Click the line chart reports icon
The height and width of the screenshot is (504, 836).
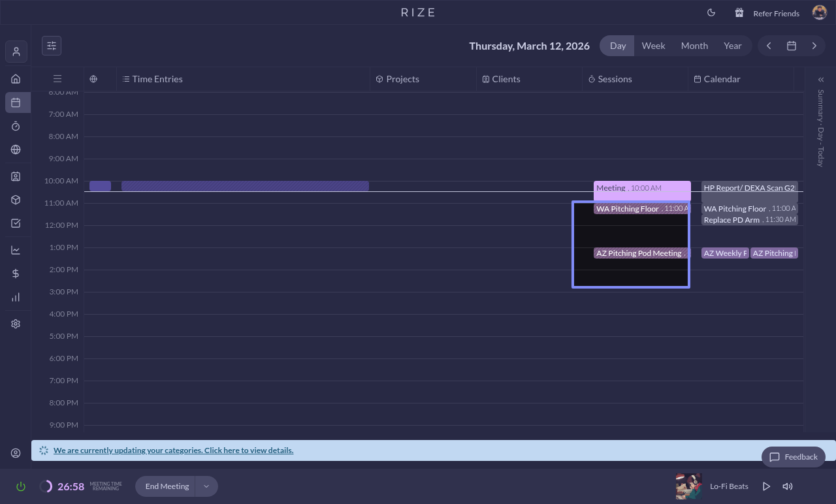[x=16, y=250]
